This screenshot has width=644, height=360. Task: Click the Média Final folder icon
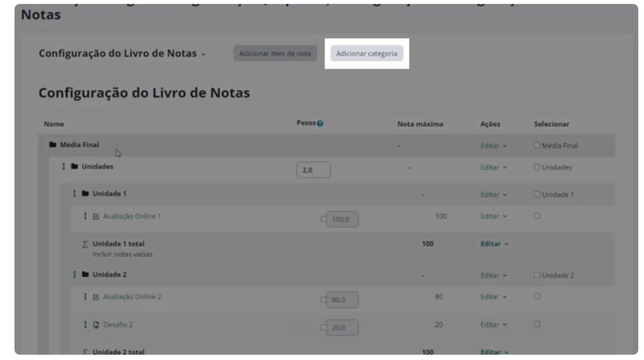click(53, 145)
